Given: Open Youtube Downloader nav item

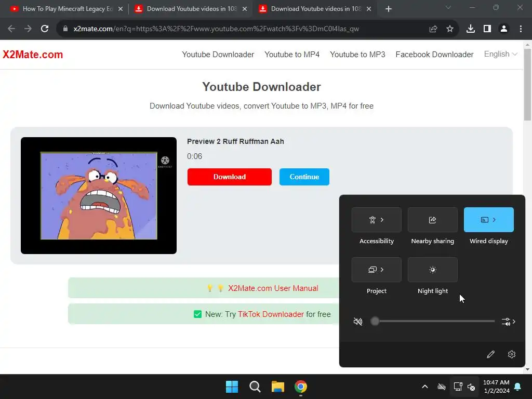Looking at the screenshot, I should 218,54.
